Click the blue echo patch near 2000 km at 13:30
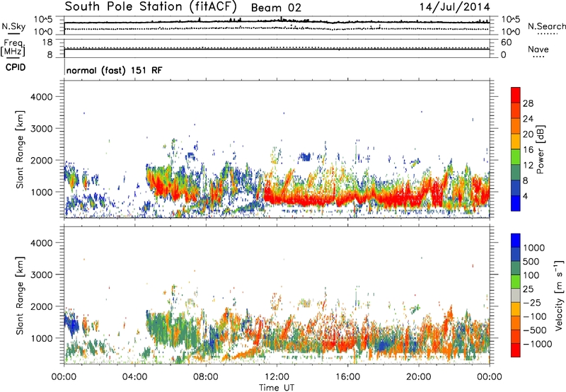 coord(305,156)
